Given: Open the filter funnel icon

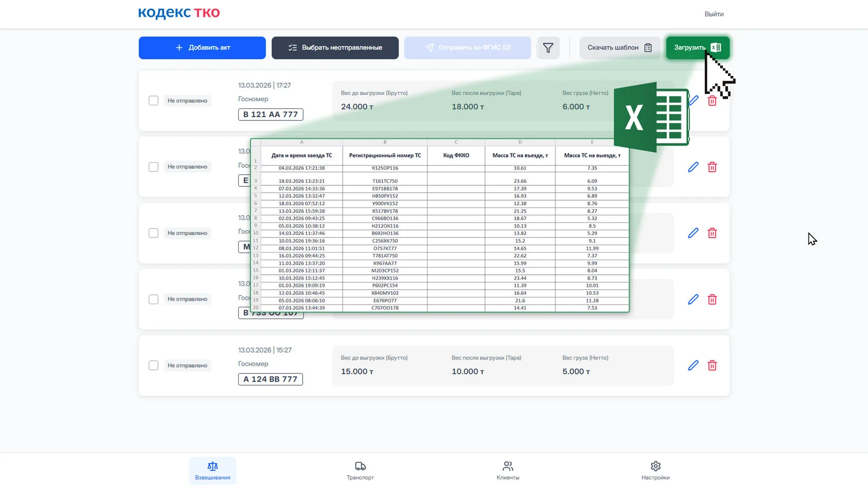Looking at the screenshot, I should pyautogui.click(x=548, y=48).
